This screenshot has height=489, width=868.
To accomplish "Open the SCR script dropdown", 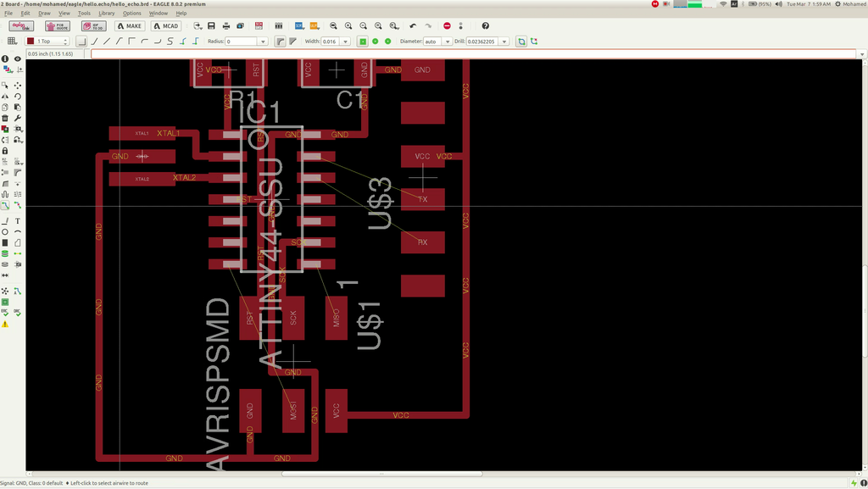I will click(x=299, y=26).
